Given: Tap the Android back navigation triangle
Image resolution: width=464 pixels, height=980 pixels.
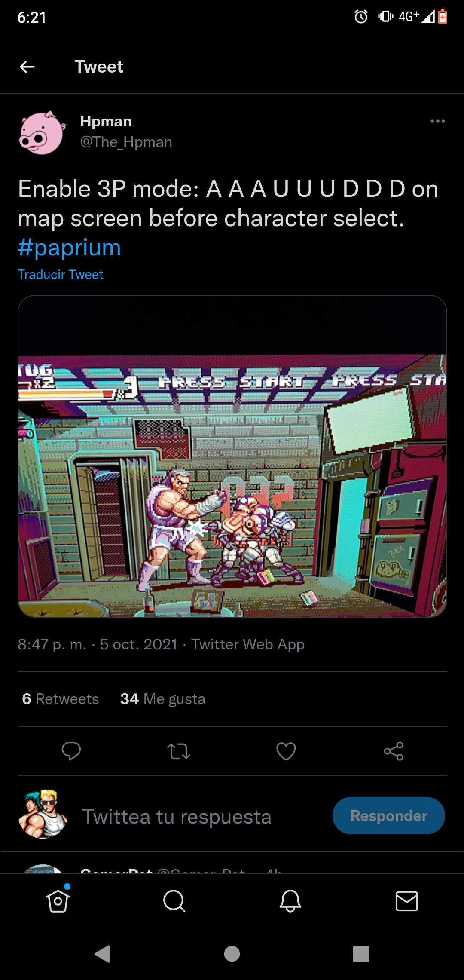Looking at the screenshot, I should click(x=103, y=954).
